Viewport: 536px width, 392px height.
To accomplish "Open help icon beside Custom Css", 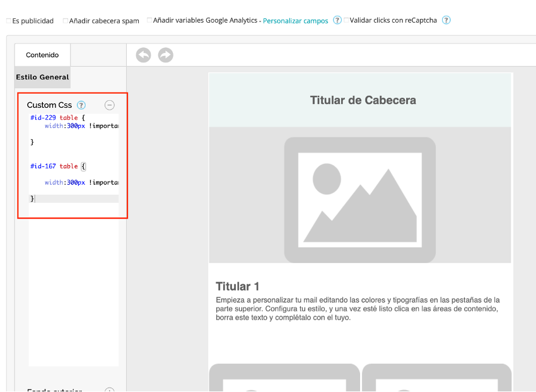I will pos(81,105).
